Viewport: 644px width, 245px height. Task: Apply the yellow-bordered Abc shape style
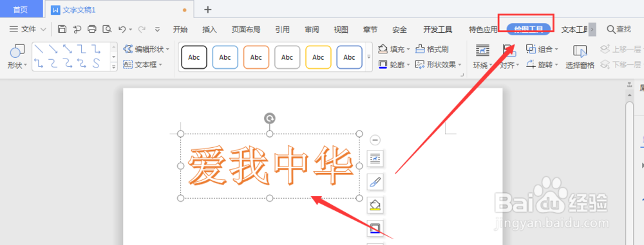click(x=318, y=57)
